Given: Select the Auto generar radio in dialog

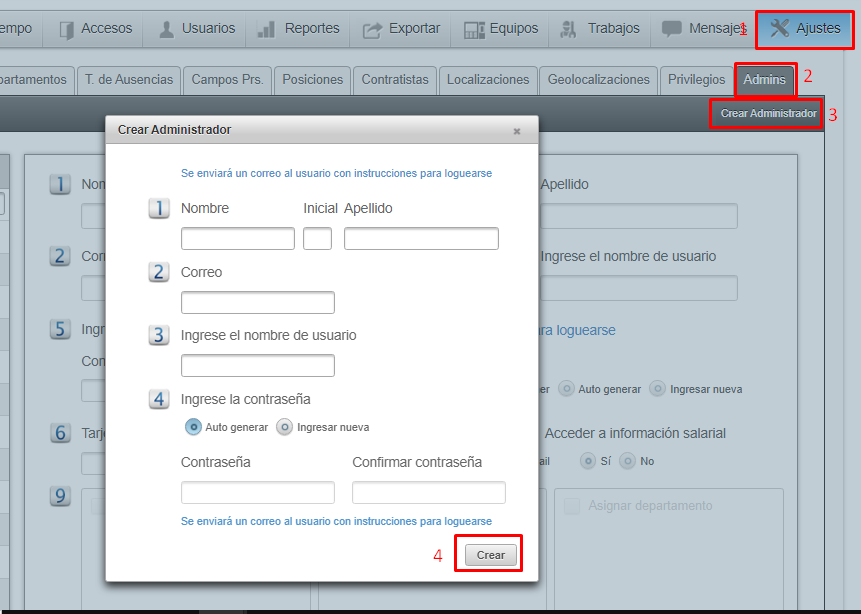Looking at the screenshot, I should coord(194,427).
